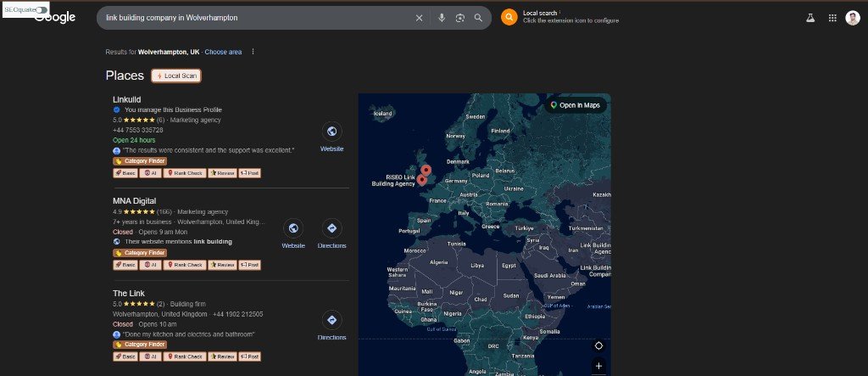
Task: Click the orange Local search extension icon
Action: click(509, 17)
